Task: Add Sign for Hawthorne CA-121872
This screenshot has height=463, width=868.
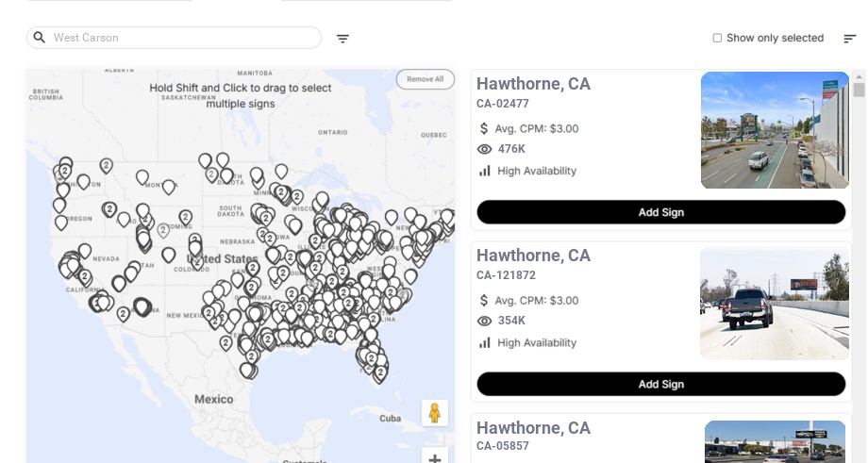Action: tap(660, 384)
